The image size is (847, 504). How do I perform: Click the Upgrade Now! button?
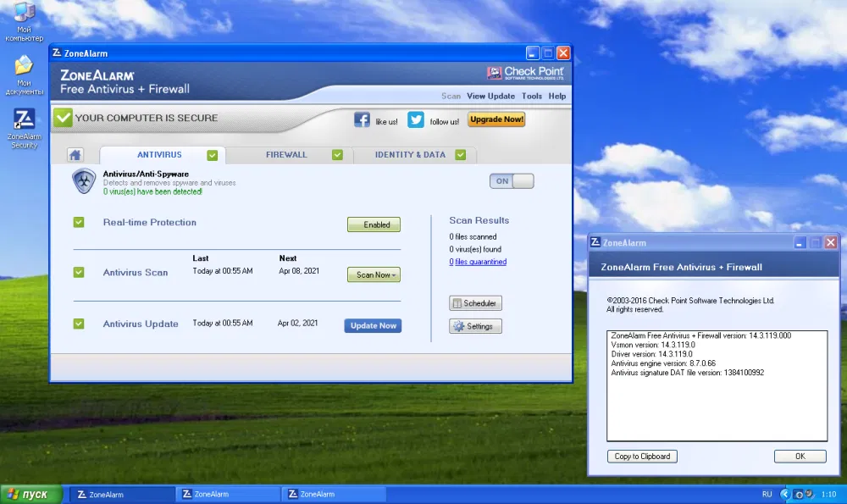(496, 119)
